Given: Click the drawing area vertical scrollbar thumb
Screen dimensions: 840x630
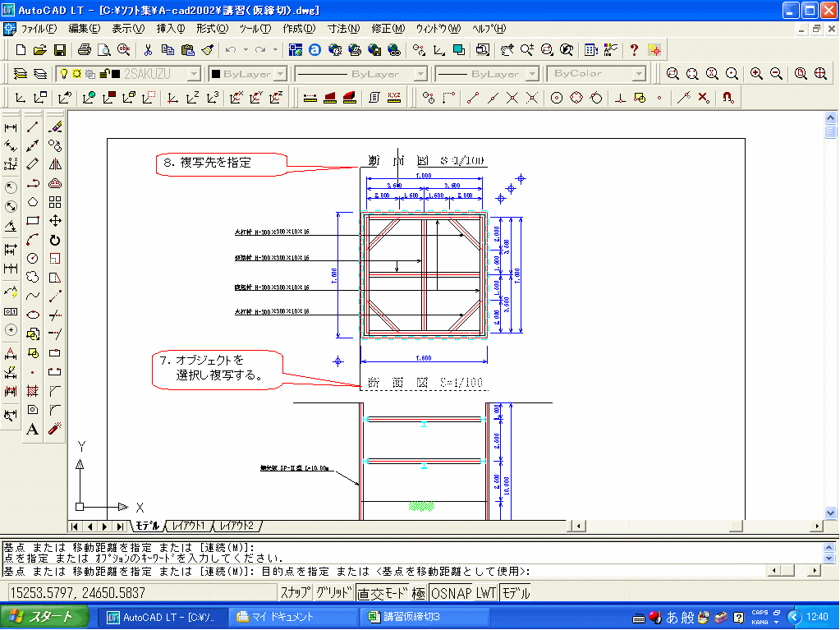Looking at the screenshot, I should pos(830,131).
